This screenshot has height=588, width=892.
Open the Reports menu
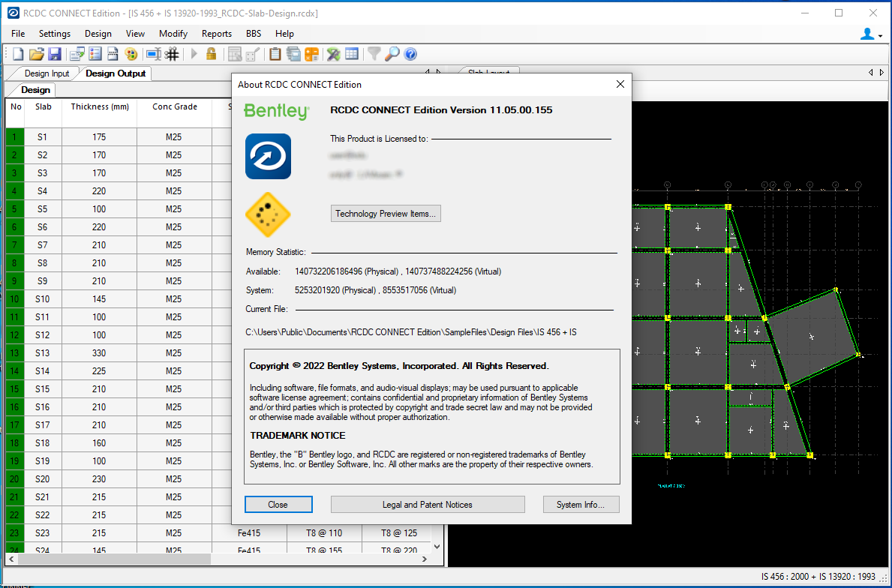(217, 34)
